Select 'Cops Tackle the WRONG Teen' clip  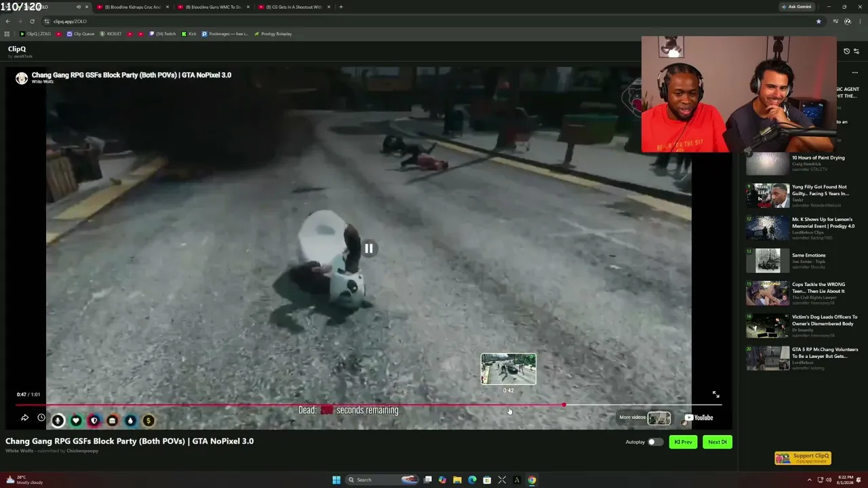(803, 293)
